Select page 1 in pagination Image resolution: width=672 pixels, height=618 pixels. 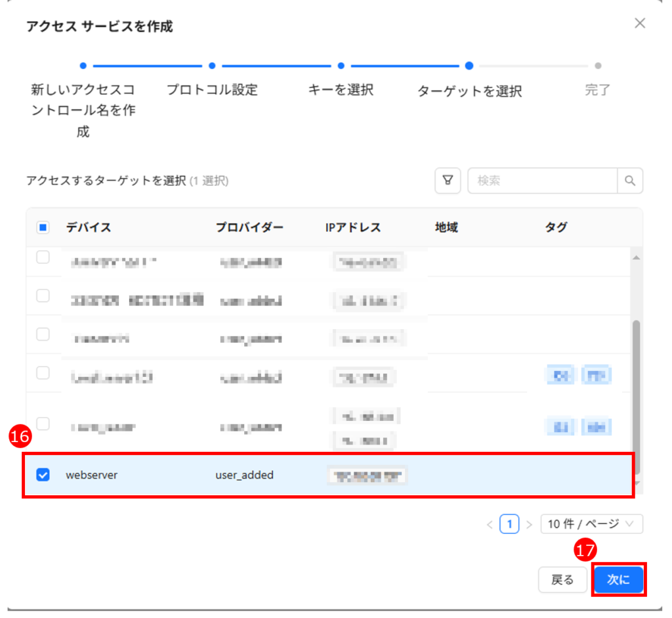coord(509,524)
